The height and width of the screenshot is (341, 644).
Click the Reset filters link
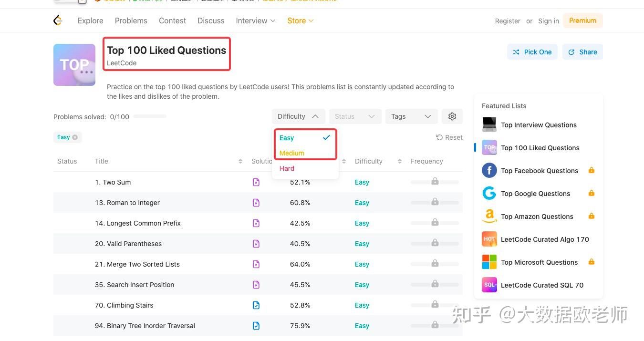[449, 137]
